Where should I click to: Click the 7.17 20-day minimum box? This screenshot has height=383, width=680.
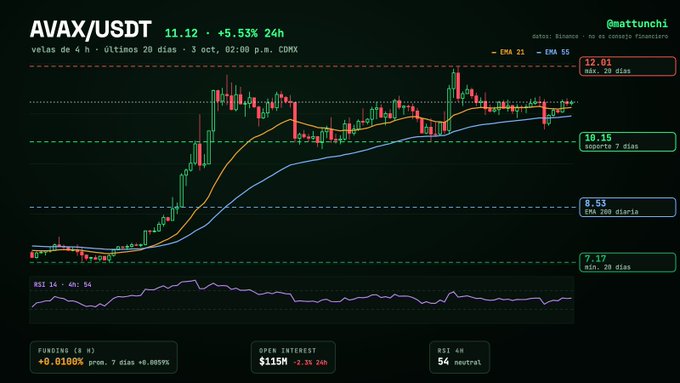click(627, 262)
